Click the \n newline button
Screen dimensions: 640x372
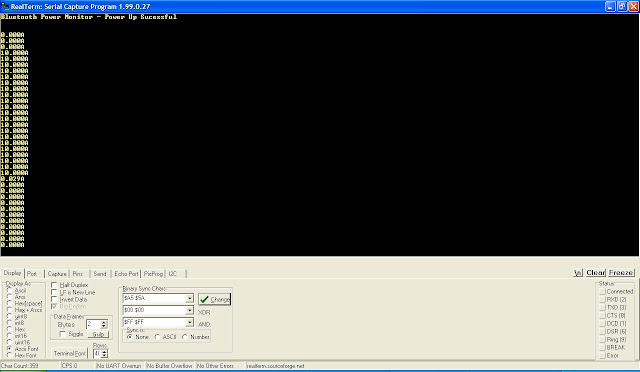578,273
